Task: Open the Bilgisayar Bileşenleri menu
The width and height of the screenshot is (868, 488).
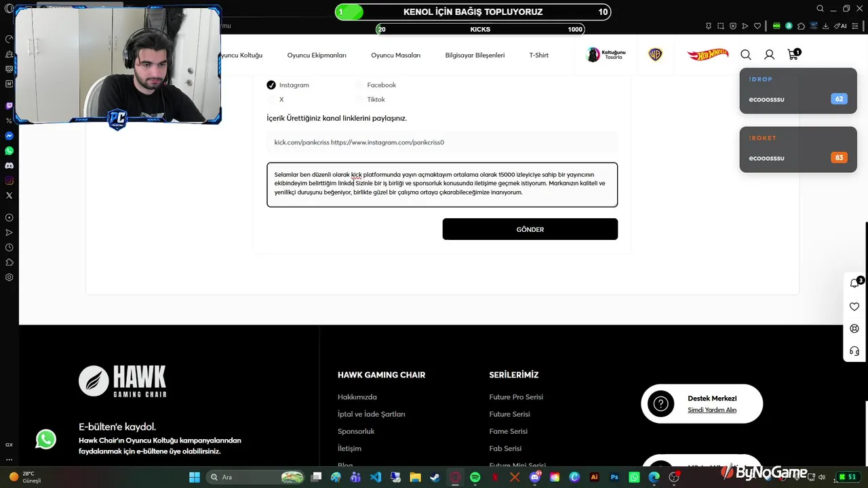Action: (x=475, y=55)
